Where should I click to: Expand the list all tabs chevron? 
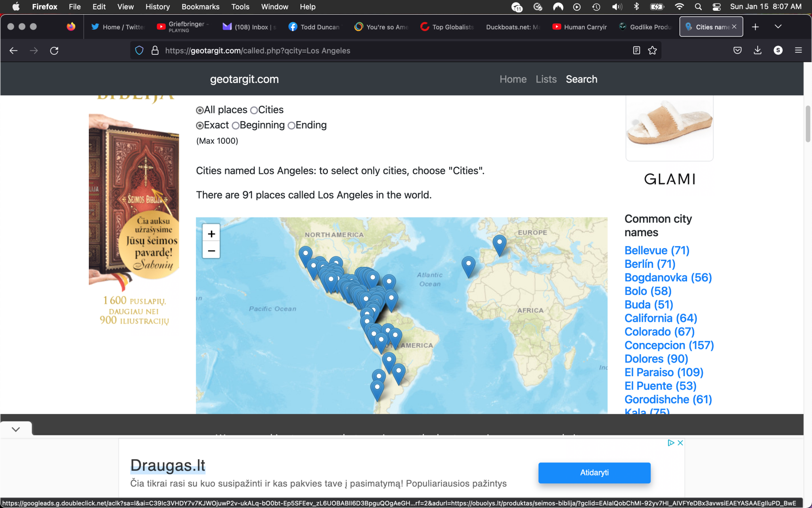[778, 27]
